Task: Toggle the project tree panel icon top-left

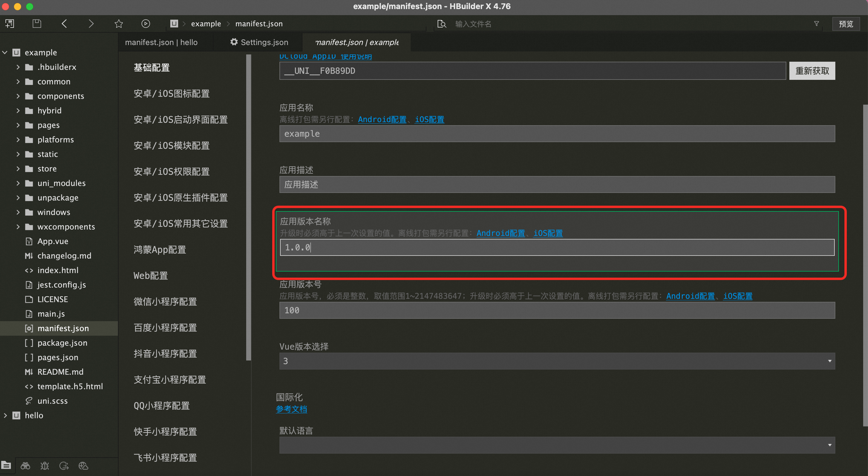Action: [9, 24]
